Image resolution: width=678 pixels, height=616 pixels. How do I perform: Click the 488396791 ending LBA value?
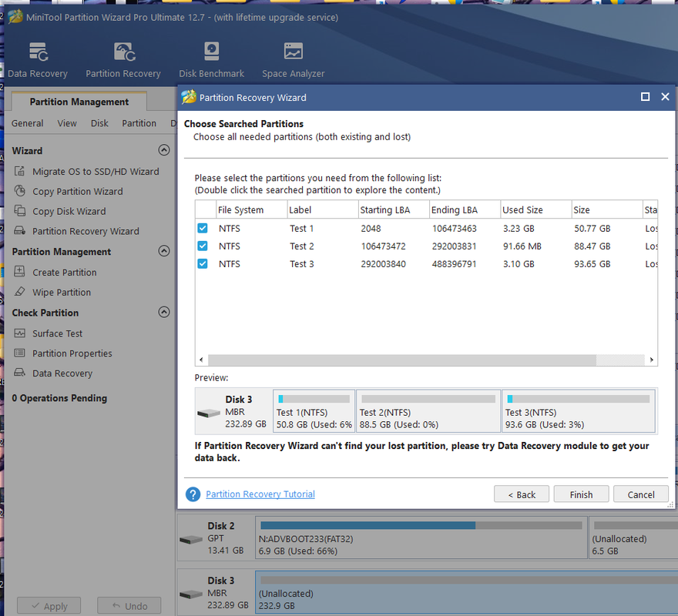(x=454, y=263)
